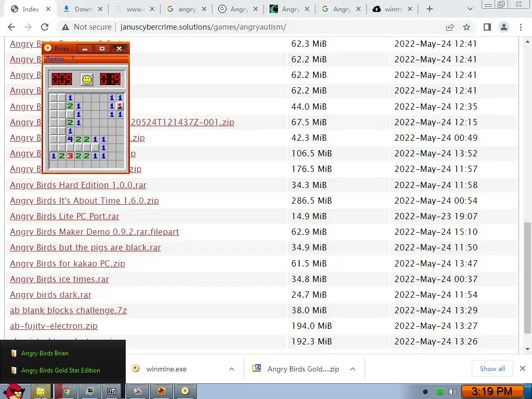Bookmark this page with the star icon
532x399 pixels.
pyautogui.click(x=467, y=27)
